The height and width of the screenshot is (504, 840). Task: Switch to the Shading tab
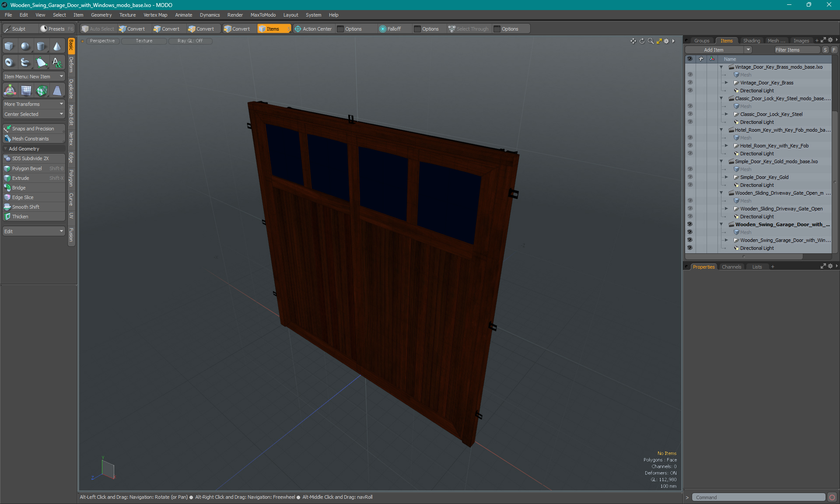click(751, 41)
